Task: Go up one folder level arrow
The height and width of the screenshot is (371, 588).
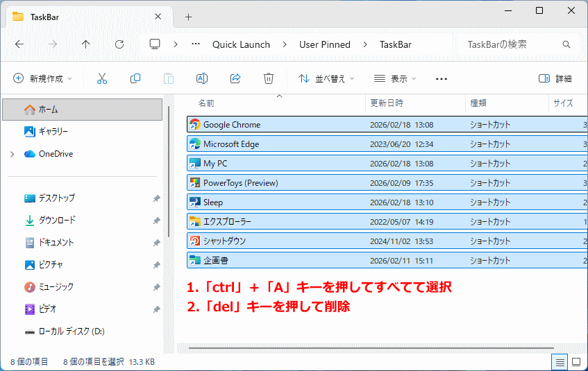Action: pos(86,44)
